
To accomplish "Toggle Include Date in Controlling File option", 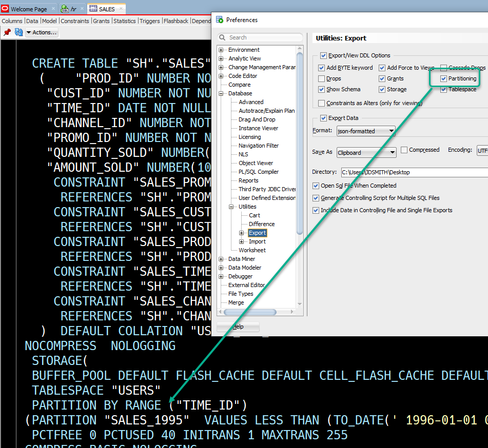I will tap(316, 210).
